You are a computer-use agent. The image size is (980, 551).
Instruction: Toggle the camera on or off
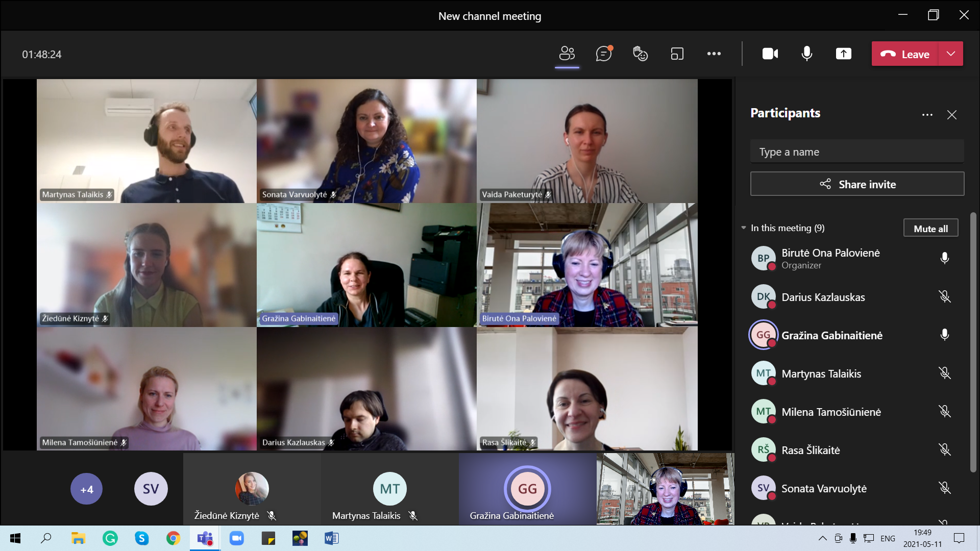(770, 54)
